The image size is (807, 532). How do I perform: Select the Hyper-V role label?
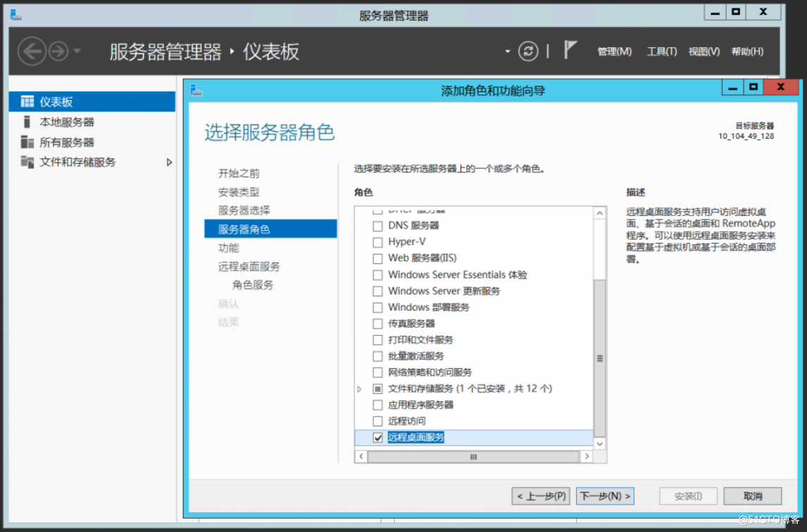pyautogui.click(x=407, y=241)
